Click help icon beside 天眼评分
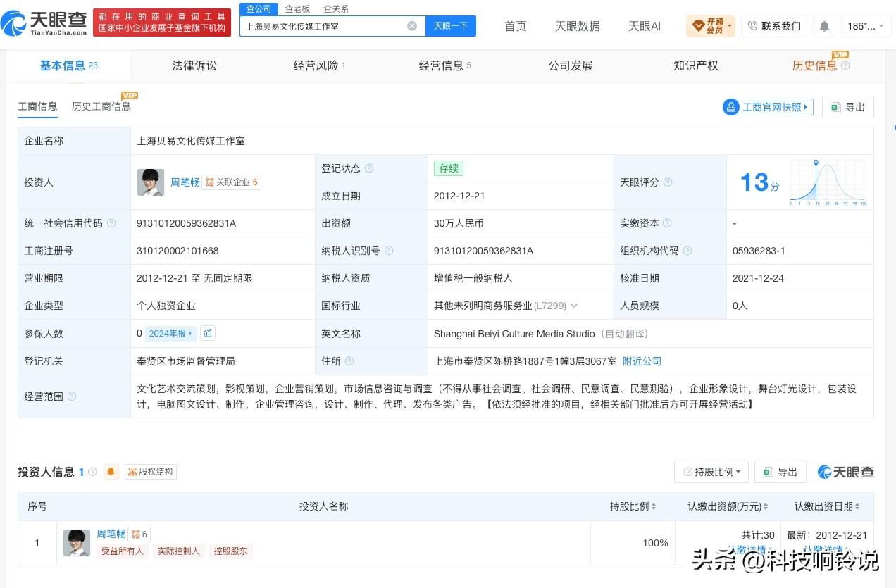The width and height of the screenshot is (896, 588). (x=668, y=182)
